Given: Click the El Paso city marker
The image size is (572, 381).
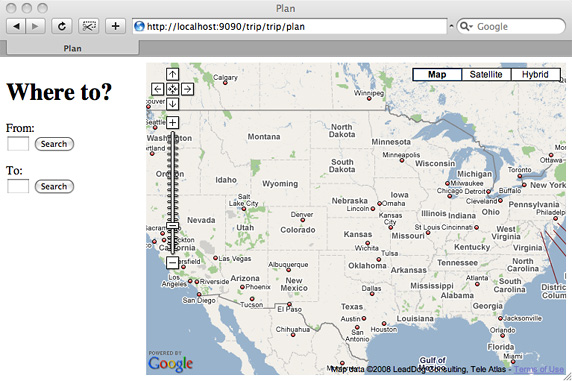Looking at the screenshot, I should (x=289, y=304).
